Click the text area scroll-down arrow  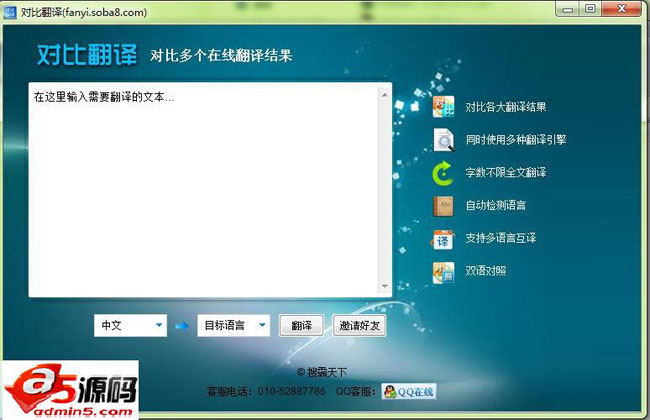click(384, 286)
